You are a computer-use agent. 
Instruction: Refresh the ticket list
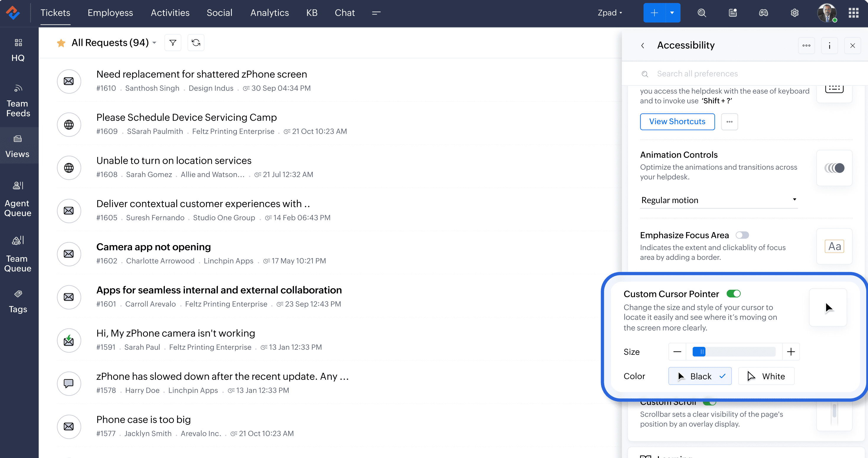click(196, 43)
